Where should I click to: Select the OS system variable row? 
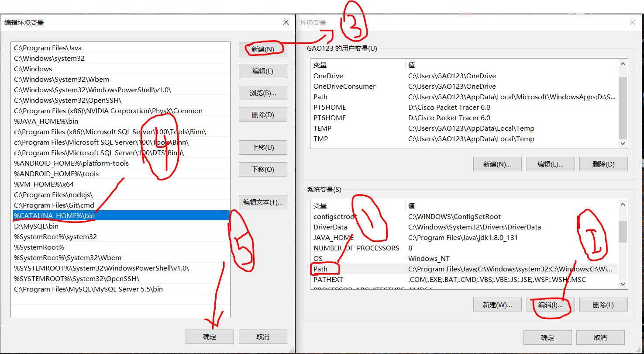(x=465, y=258)
